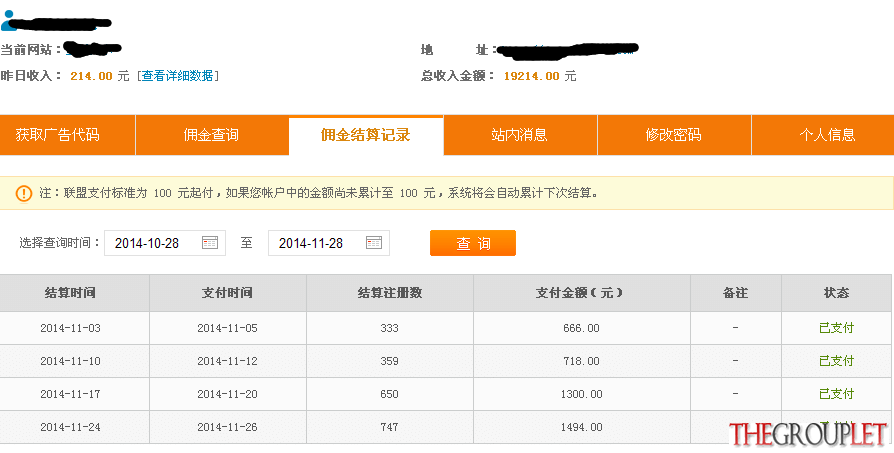Click 已支付 status in 2014-11-10 row
This screenshot has height=453, width=894.
[836, 361]
